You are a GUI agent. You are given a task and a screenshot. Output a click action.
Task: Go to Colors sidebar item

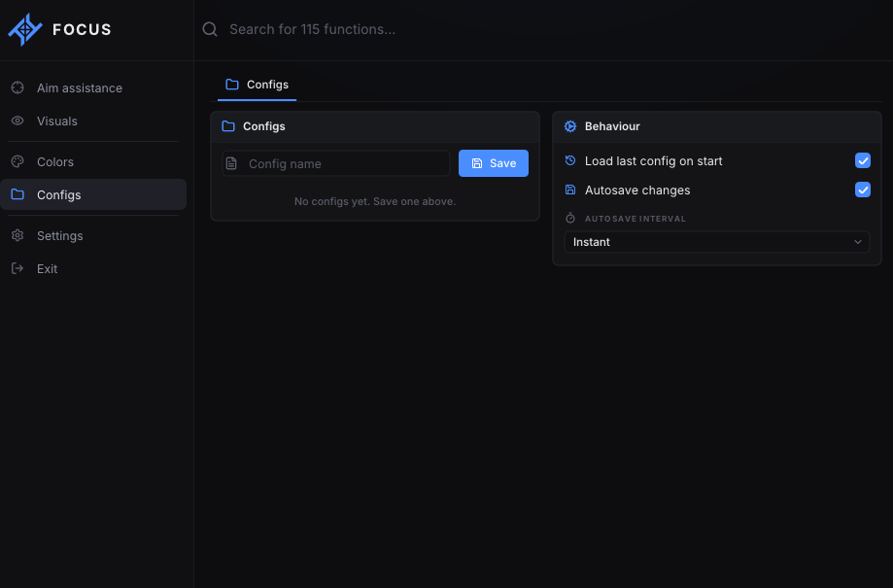[x=93, y=161]
